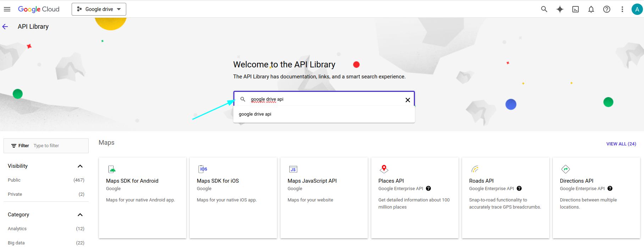Click the top bar search icon
This screenshot has width=644, height=249.
pos(544,9)
